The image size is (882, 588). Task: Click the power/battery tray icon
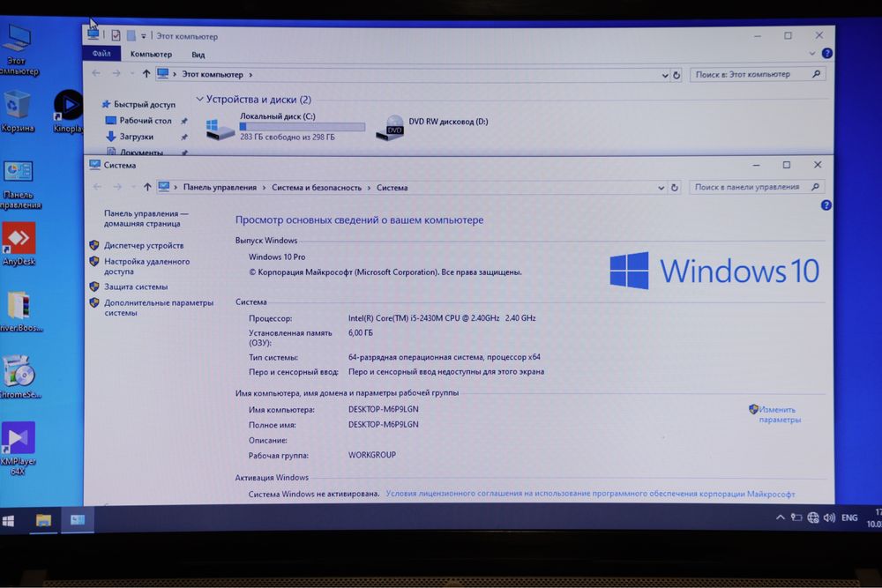tap(796, 517)
